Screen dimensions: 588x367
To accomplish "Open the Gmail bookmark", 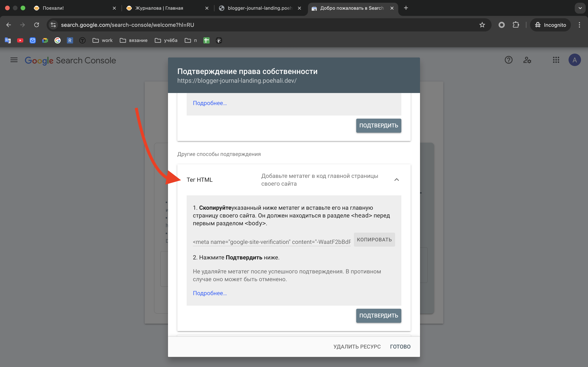I will tap(33, 40).
